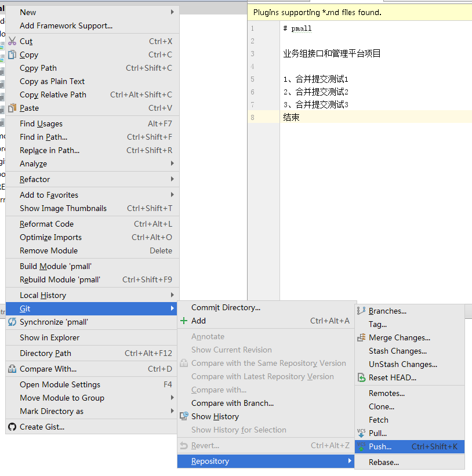Click editor line '1、合并提交测试1'
Screen dimensions: 472x476
coord(315,79)
